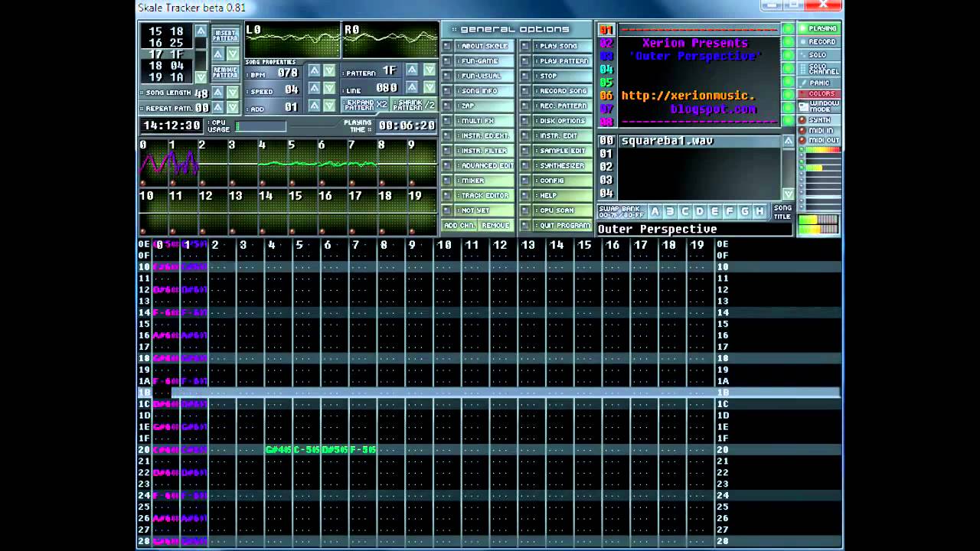Open Song Info option
The image size is (980, 551).
coord(485,91)
